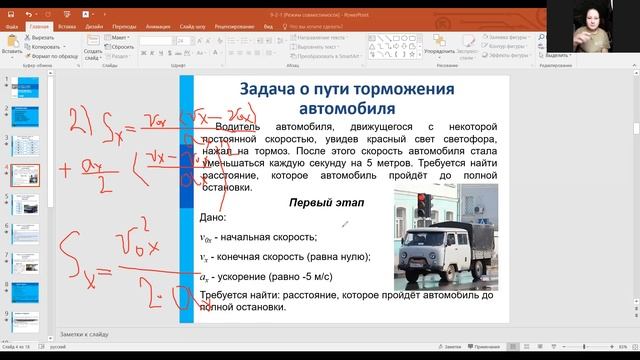Image resolution: width=640 pixels, height=360 pixels.
Task: Open Экспресс-стили quick styles
Action: (x=467, y=47)
